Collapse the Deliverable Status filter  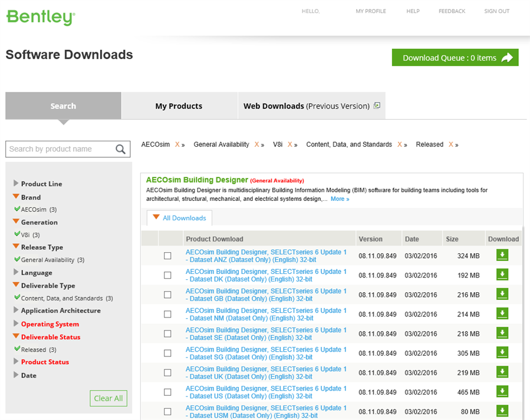click(x=15, y=336)
